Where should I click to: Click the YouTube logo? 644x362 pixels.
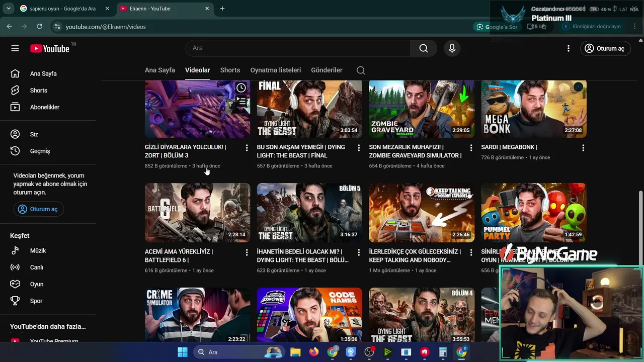(50, 48)
